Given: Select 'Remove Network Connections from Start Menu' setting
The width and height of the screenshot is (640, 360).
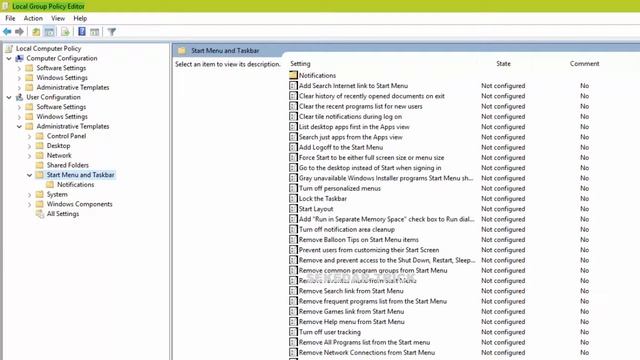Looking at the screenshot, I should [367, 352].
